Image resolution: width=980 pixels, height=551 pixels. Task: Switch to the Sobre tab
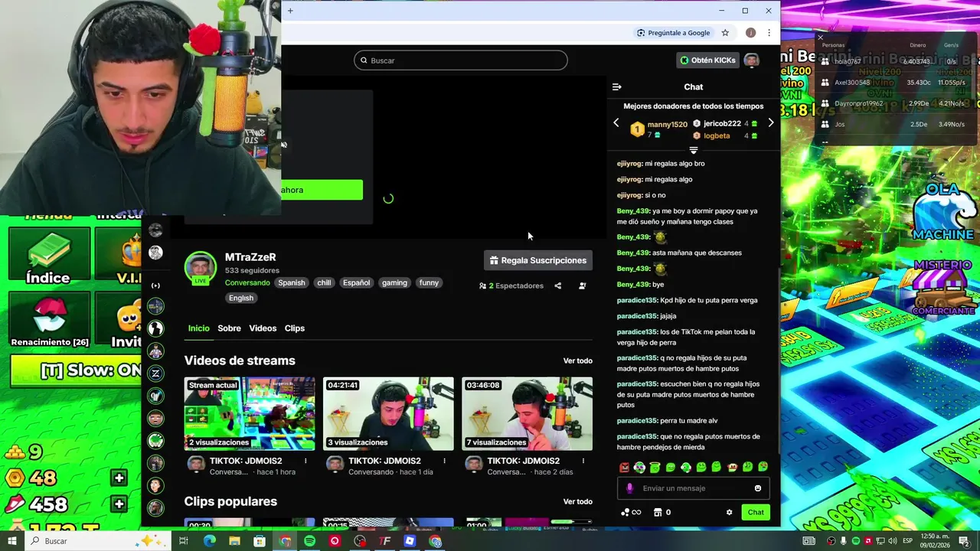point(229,328)
